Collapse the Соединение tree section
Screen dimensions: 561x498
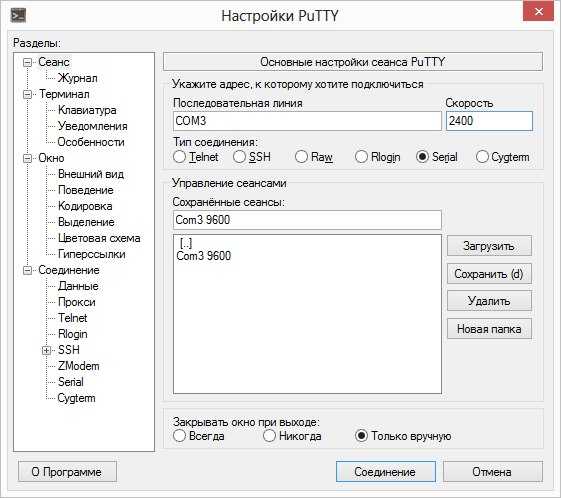click(27, 270)
